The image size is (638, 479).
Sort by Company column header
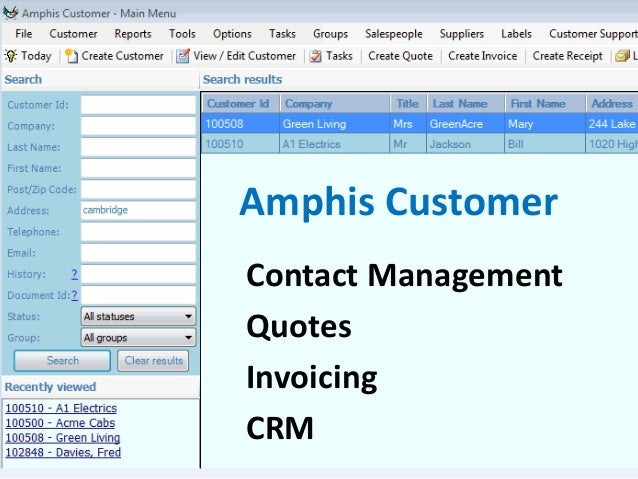pyautogui.click(x=335, y=103)
